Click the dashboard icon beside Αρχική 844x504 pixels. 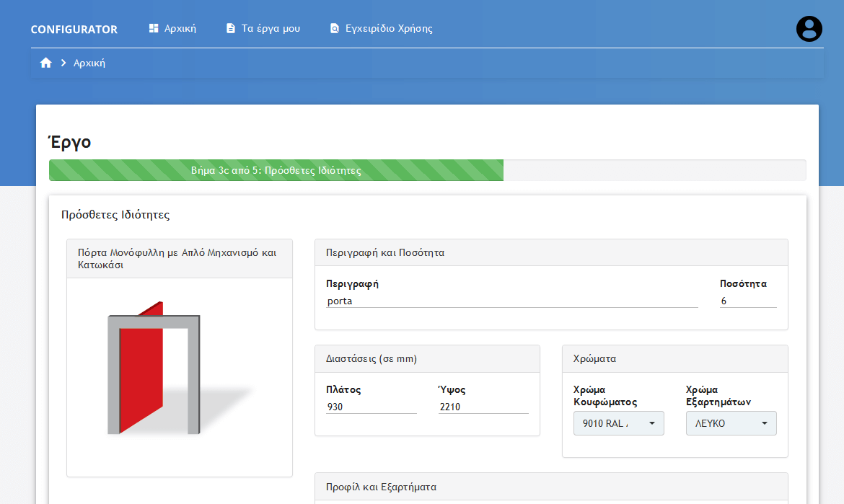(x=154, y=29)
